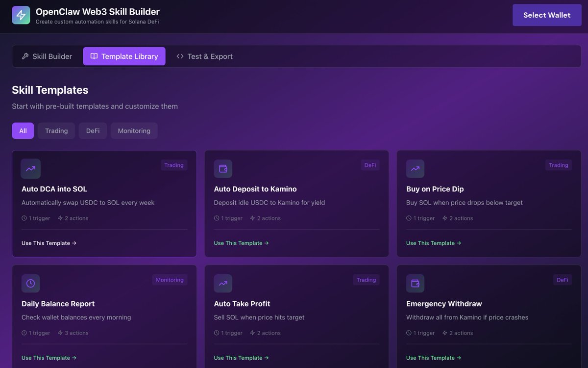Click the Emergency Withdraw title

click(444, 304)
